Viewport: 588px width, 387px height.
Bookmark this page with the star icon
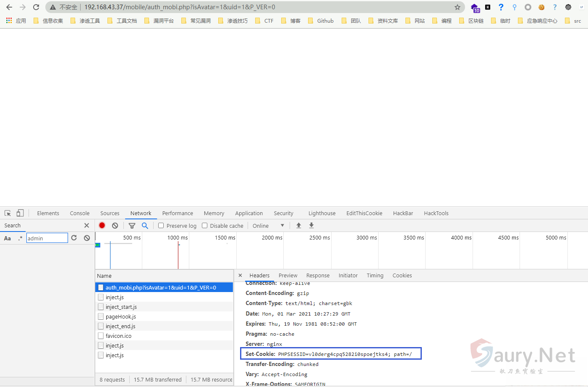point(457,7)
